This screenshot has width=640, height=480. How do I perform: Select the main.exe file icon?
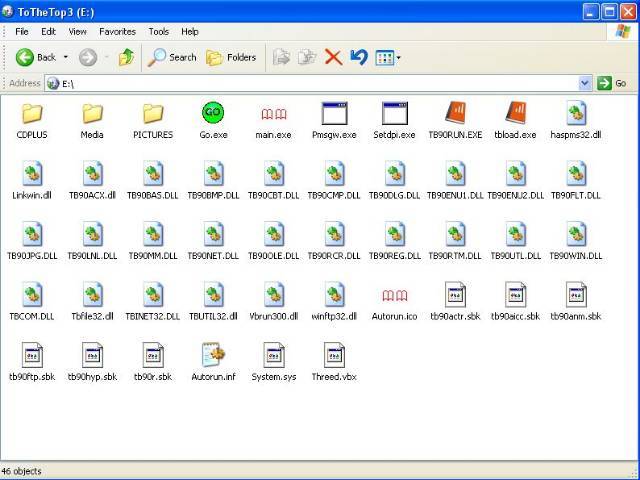click(x=273, y=113)
